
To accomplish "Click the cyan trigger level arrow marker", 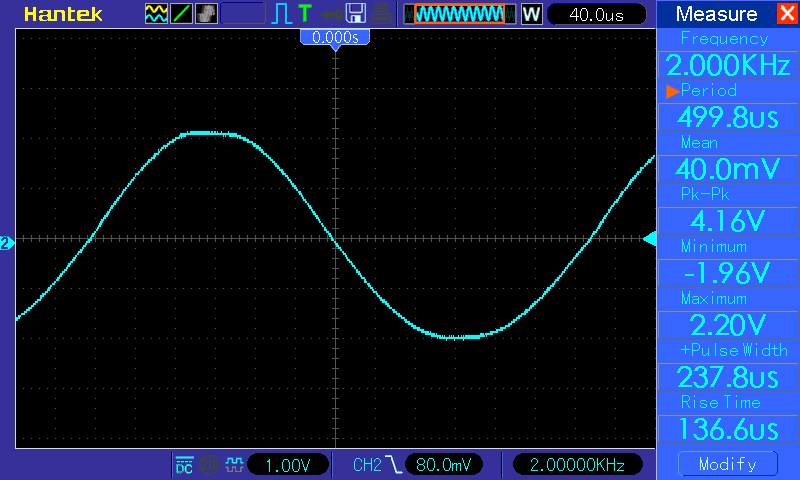I will pyautogui.click(x=649, y=238).
